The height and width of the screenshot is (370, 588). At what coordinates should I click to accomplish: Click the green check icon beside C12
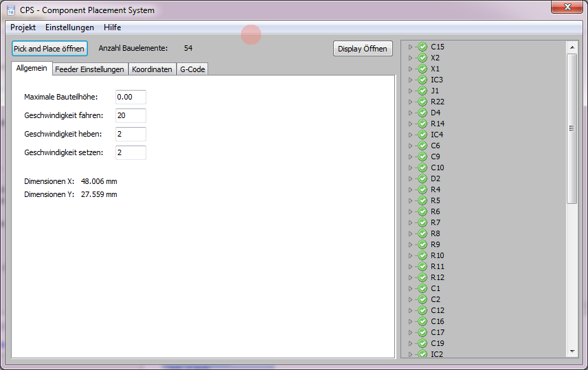(x=422, y=310)
